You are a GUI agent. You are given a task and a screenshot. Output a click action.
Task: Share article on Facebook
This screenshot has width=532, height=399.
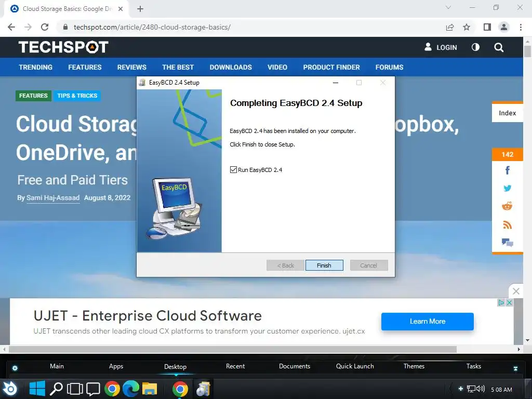coord(507,170)
